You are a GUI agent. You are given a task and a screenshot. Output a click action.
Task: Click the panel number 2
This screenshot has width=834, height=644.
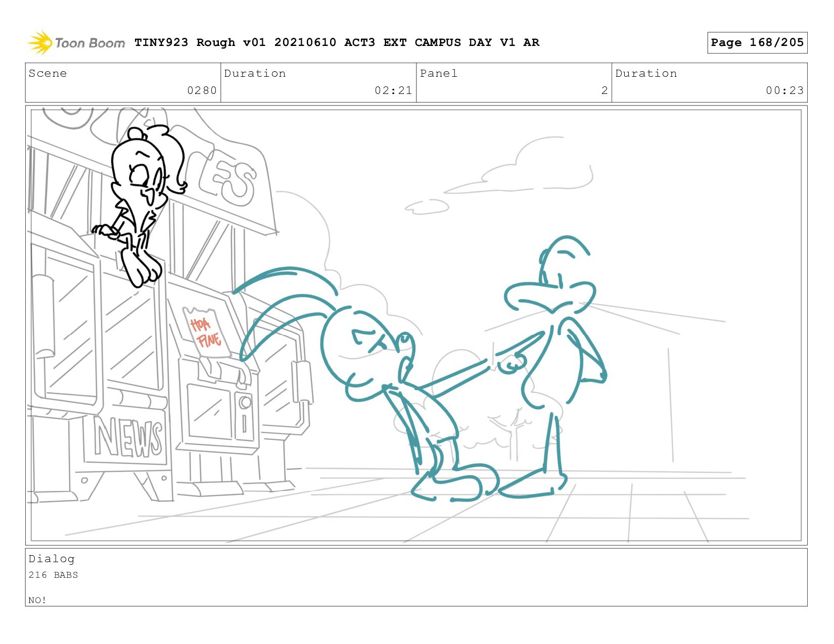605,90
